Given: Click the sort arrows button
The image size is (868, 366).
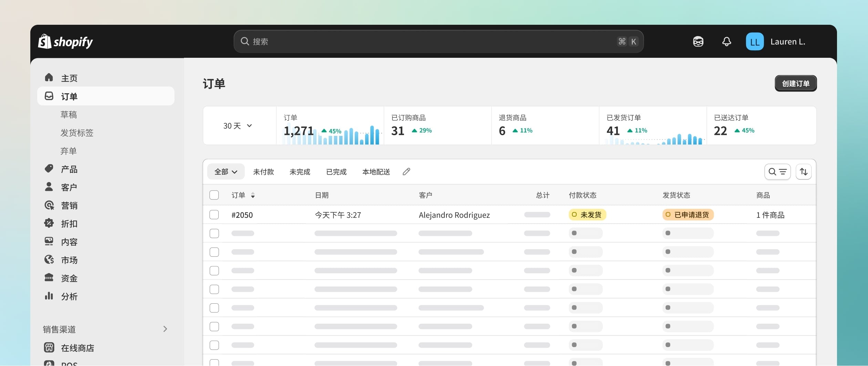Looking at the screenshot, I should tap(804, 172).
